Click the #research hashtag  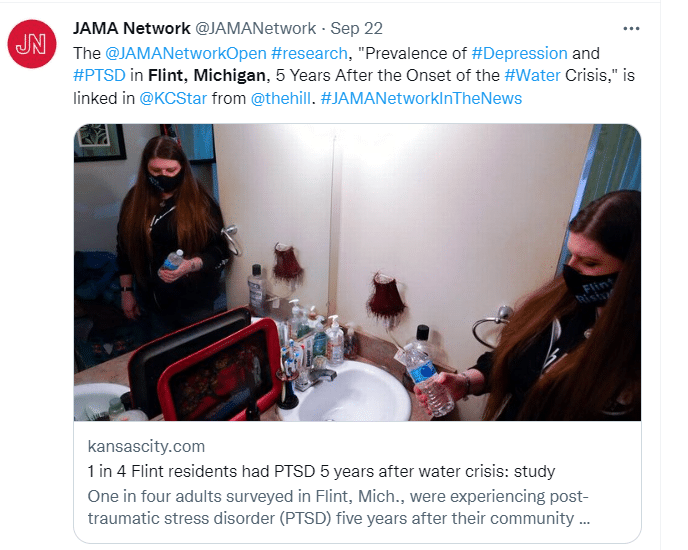pyautogui.click(x=309, y=54)
